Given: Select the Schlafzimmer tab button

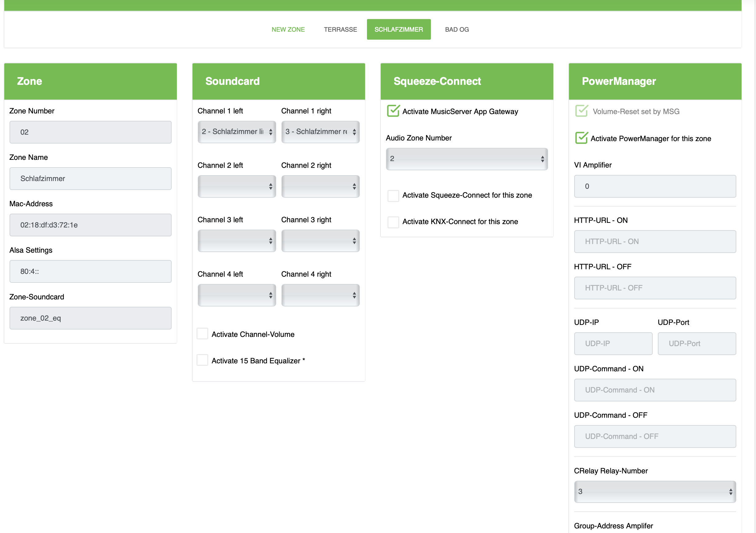Looking at the screenshot, I should point(398,30).
